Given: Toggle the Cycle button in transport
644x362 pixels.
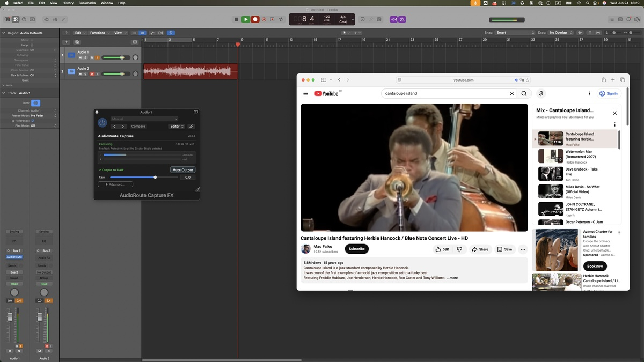Looking at the screenshot, I should pyautogui.click(x=281, y=19).
